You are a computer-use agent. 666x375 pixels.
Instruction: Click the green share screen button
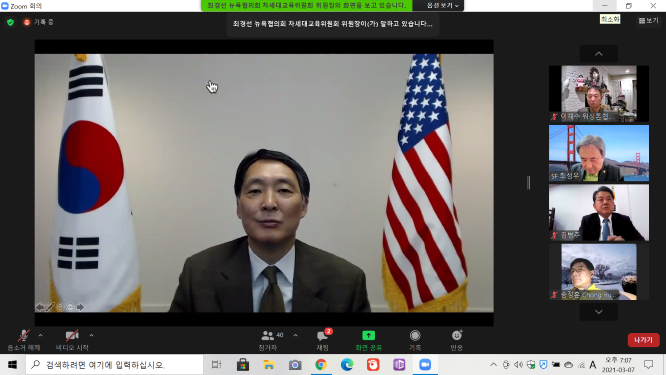(368, 340)
